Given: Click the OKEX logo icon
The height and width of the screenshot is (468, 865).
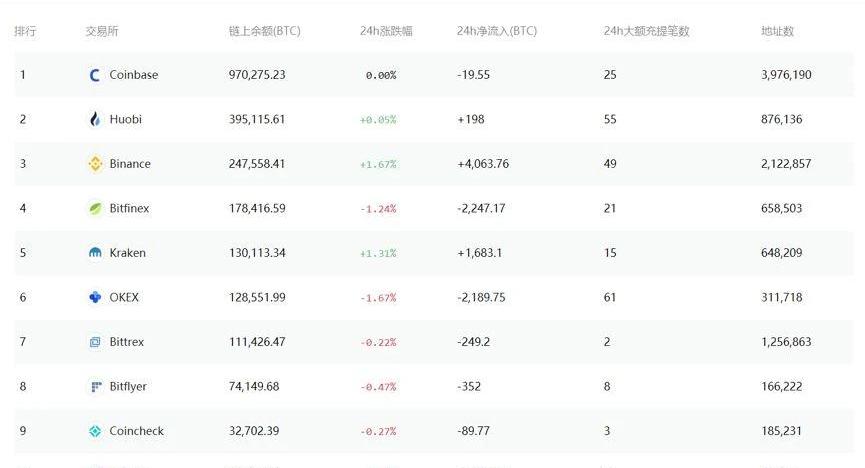Looking at the screenshot, I should tap(95, 297).
